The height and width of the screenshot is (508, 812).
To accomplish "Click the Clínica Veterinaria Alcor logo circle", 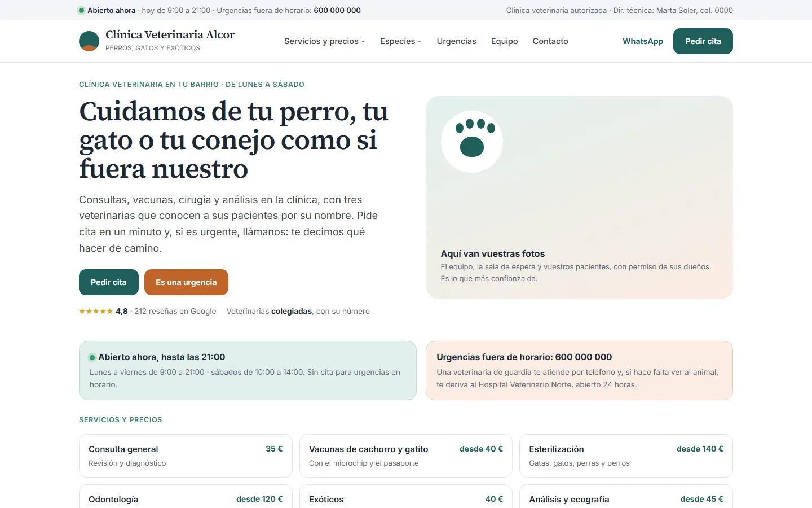I will (x=89, y=41).
